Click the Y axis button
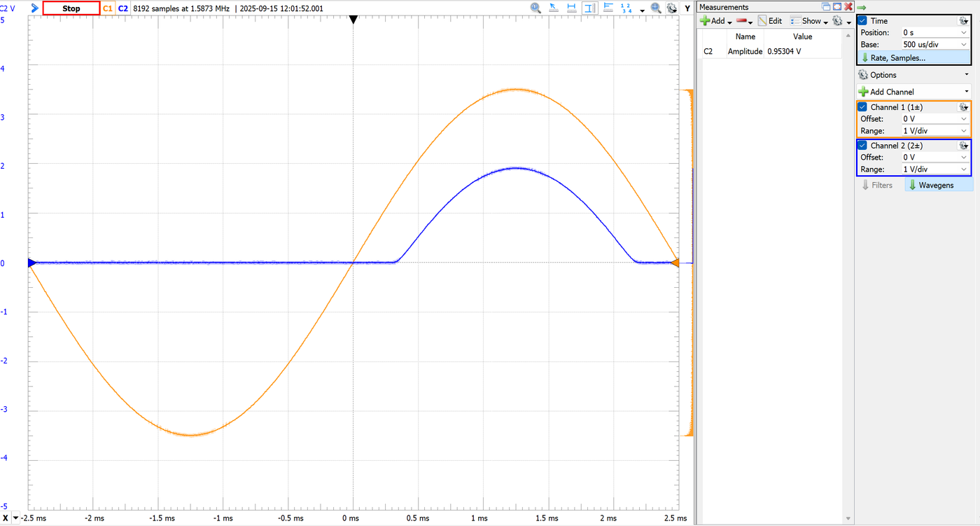The width and height of the screenshot is (980, 526). coord(687,8)
